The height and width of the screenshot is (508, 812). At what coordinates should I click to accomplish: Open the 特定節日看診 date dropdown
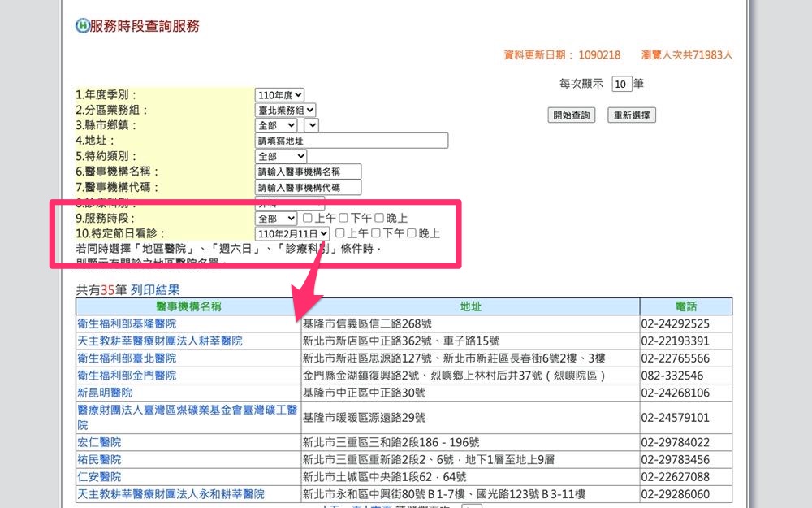pos(292,234)
